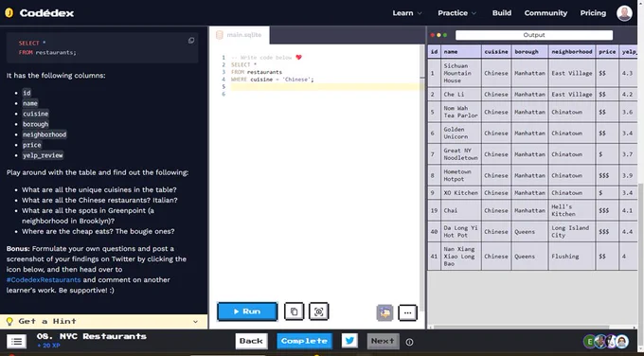This screenshot has height=356, width=644.
Task: Expand the Practice dropdown menu
Action: pyautogui.click(x=456, y=13)
